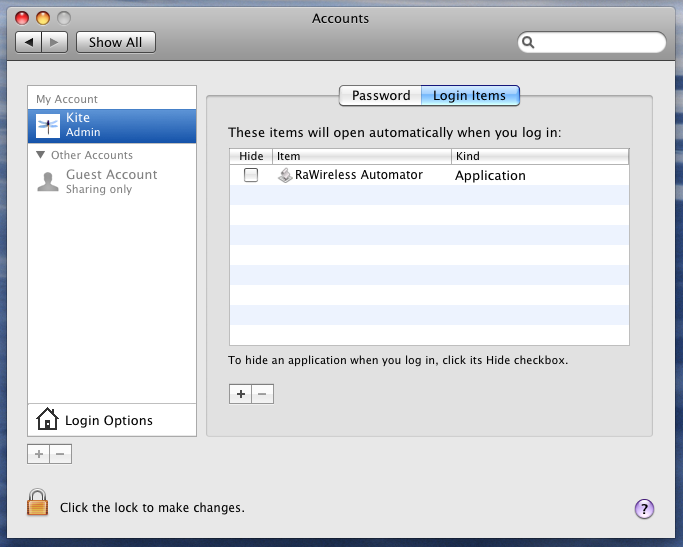Click the Guest Account silhouette icon
Image resolution: width=683 pixels, height=547 pixels.
(x=47, y=181)
